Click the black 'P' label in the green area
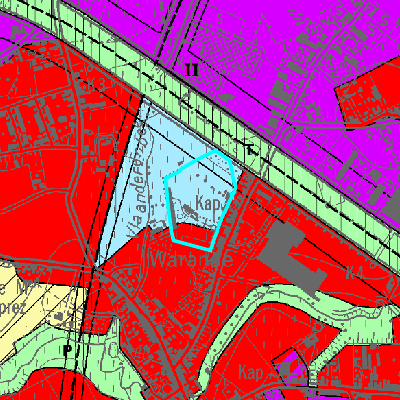Screen dimensions: 400x400 click(x=68, y=350)
